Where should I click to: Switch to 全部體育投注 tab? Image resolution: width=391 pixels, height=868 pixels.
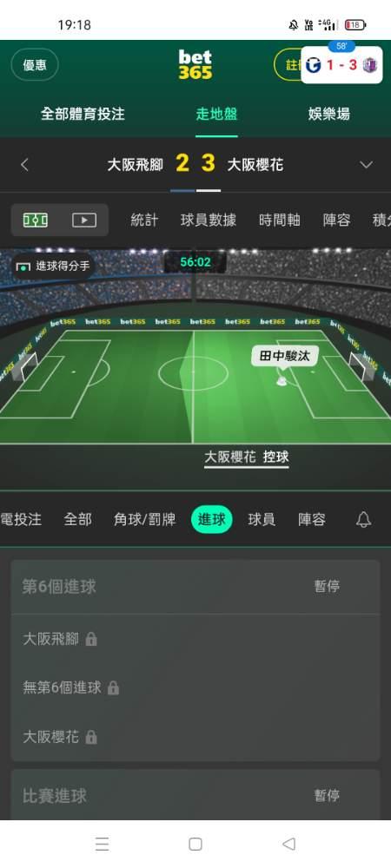[83, 114]
